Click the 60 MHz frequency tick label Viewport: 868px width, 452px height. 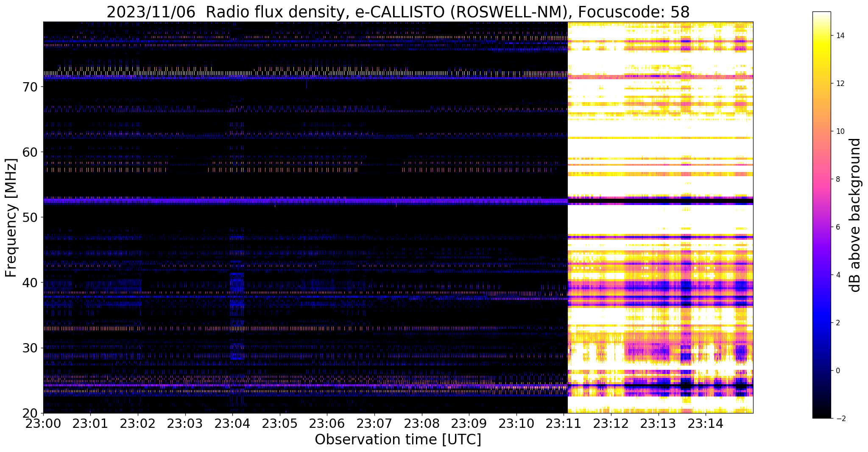coord(30,152)
